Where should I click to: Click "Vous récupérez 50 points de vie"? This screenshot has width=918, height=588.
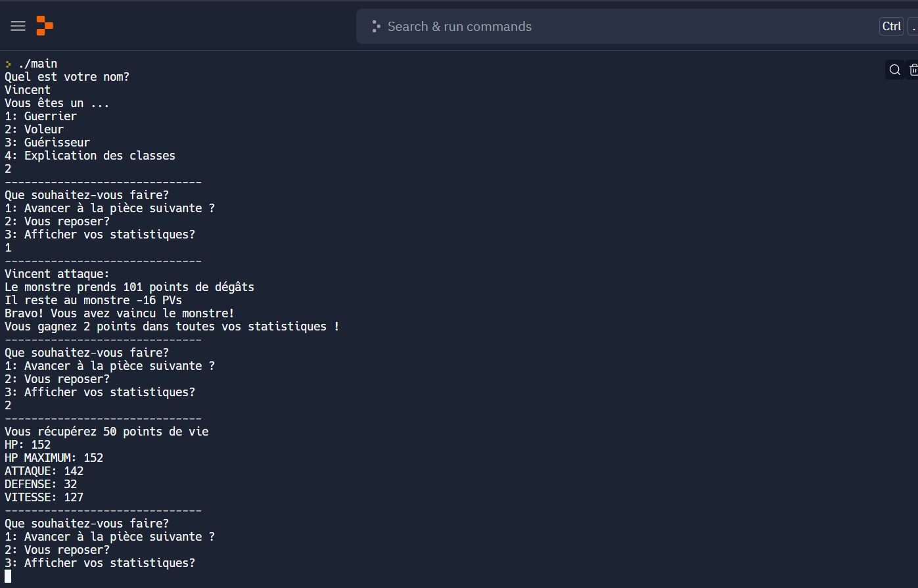click(106, 432)
